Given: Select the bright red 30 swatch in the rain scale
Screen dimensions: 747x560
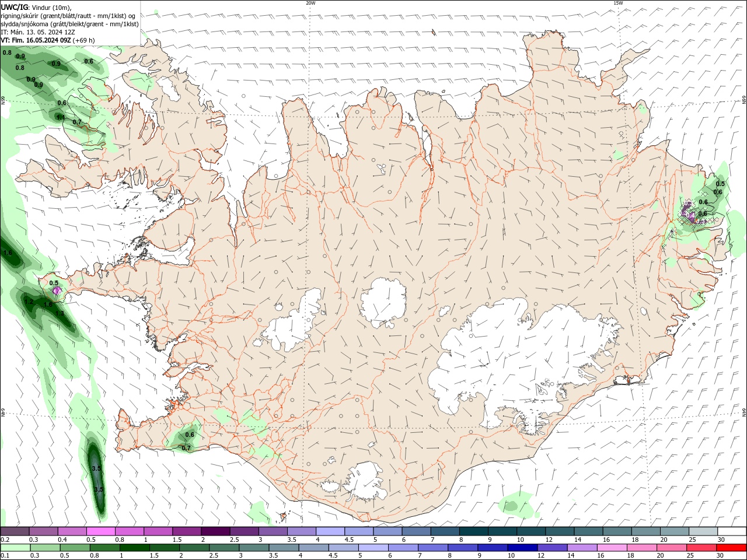Looking at the screenshot, I should [x=732, y=548].
